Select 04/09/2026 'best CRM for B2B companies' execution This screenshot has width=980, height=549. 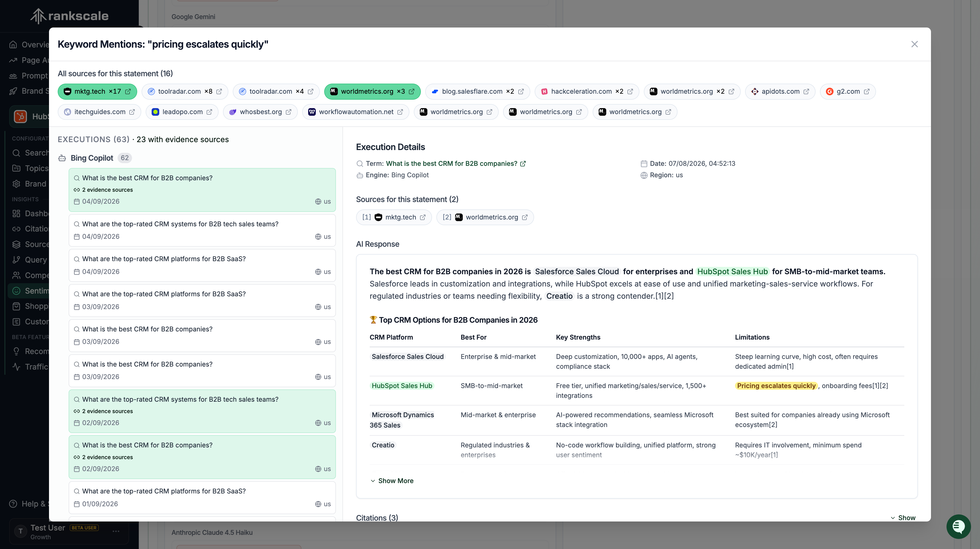[x=202, y=190]
